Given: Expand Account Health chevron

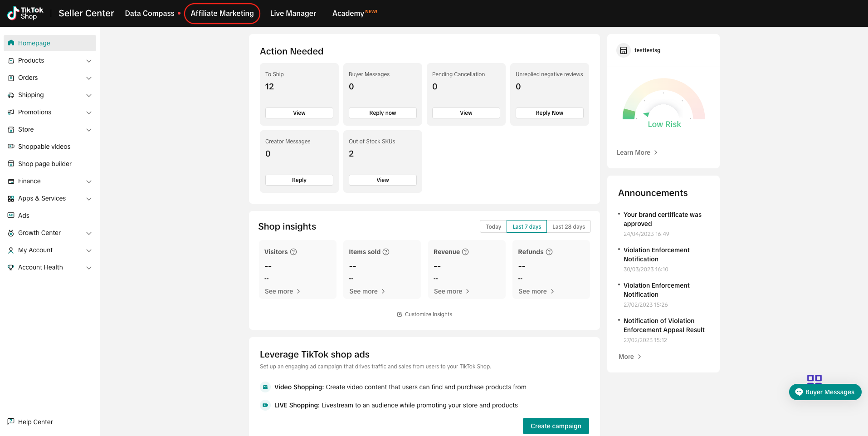Looking at the screenshot, I should [89, 268].
